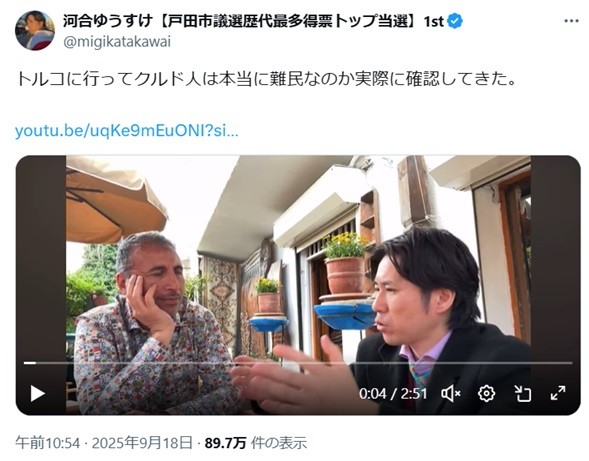Click the 1st label beside the name
Viewport: 589px width, 461px height.
coord(434,21)
